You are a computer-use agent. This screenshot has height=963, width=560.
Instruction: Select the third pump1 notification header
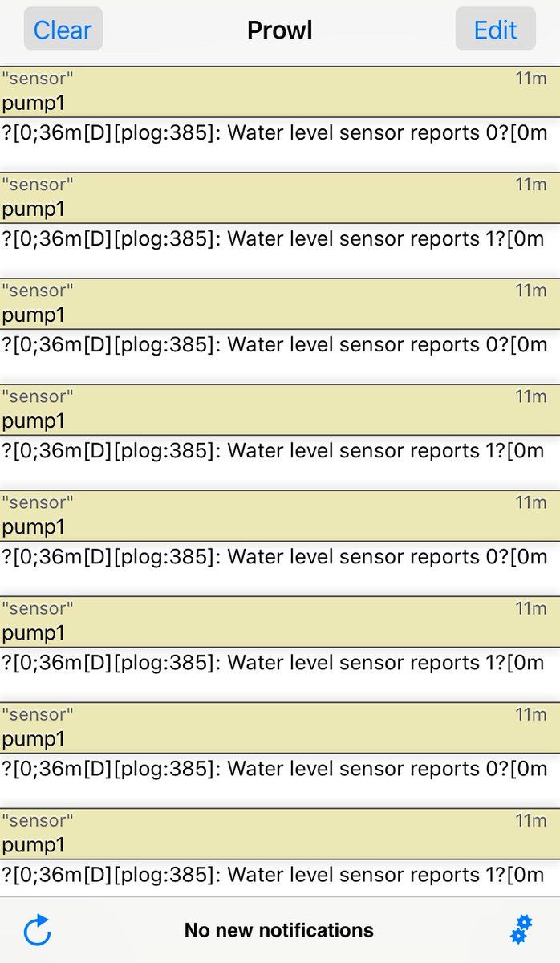pyautogui.click(x=279, y=304)
